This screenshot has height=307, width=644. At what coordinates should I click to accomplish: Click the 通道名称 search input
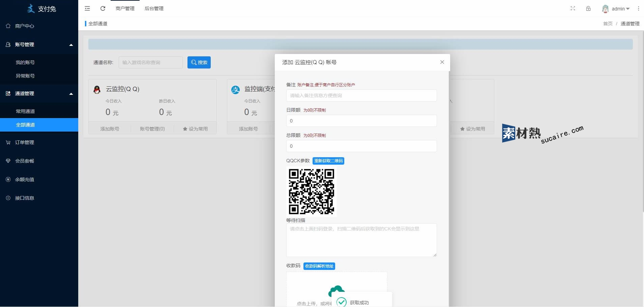click(x=150, y=62)
